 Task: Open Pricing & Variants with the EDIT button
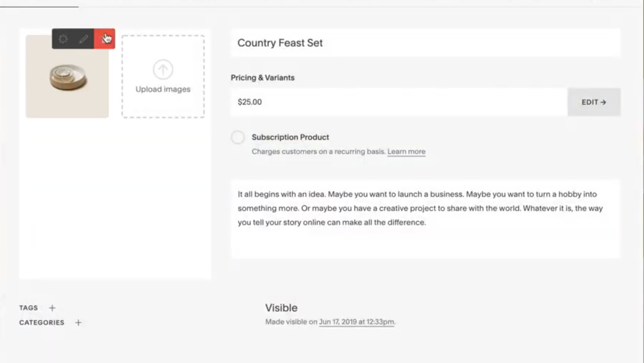594,102
